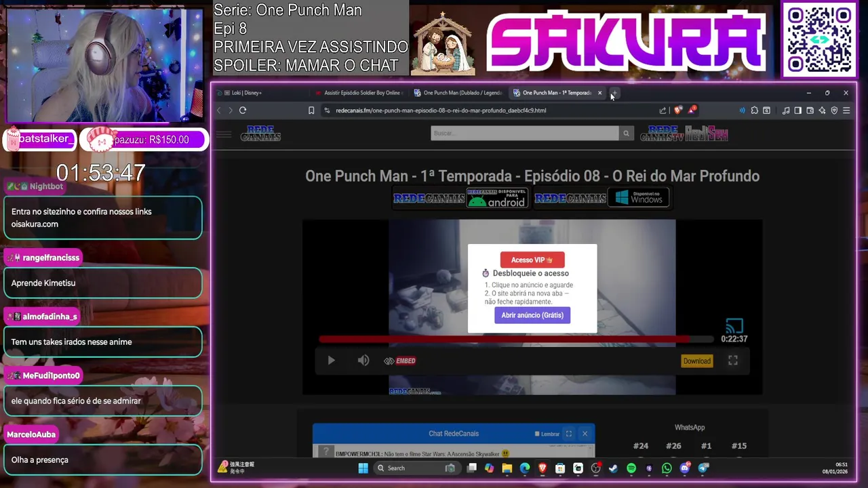Toggle the browser sidebar panel icon
The image size is (868, 488).
coord(798,110)
